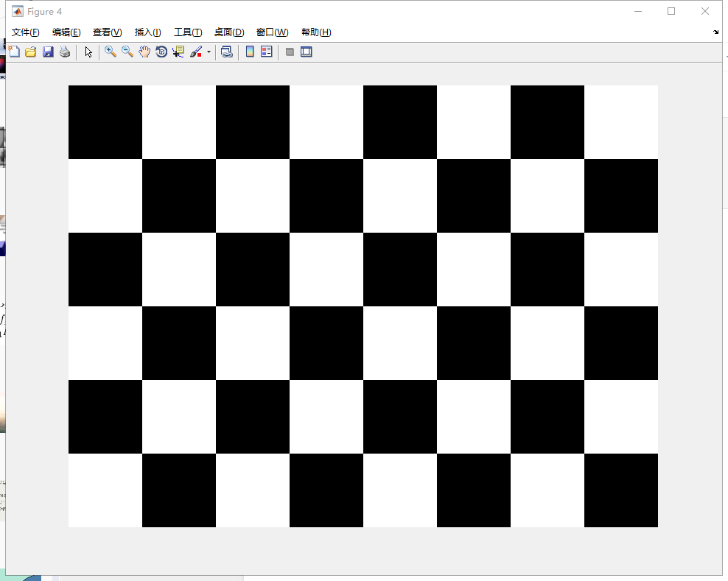Open the 桌面(D) menu

point(229,32)
